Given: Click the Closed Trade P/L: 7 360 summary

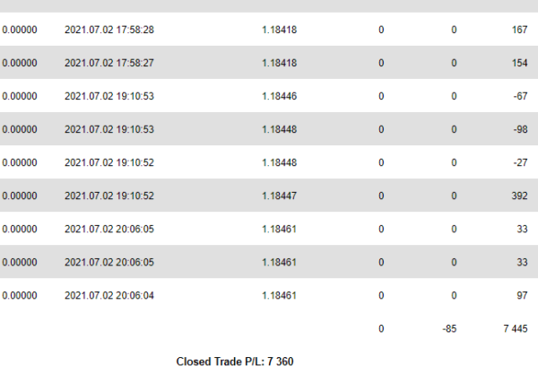Looking at the screenshot, I should (235, 362).
